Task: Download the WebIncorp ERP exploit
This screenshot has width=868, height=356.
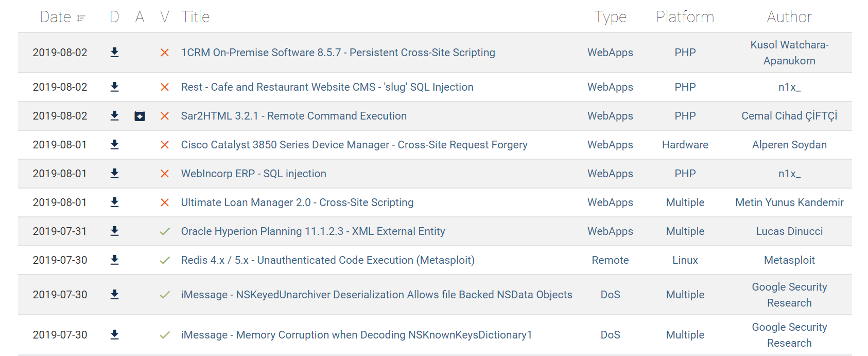Action: pyautogui.click(x=114, y=174)
